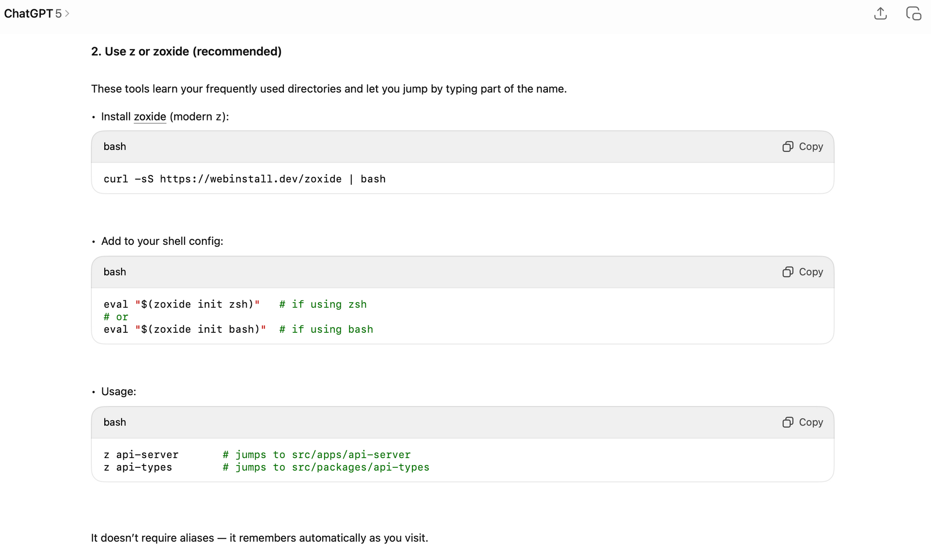The width and height of the screenshot is (931, 560).
Task: Copy the eval zoxide init code block
Action: tap(803, 272)
